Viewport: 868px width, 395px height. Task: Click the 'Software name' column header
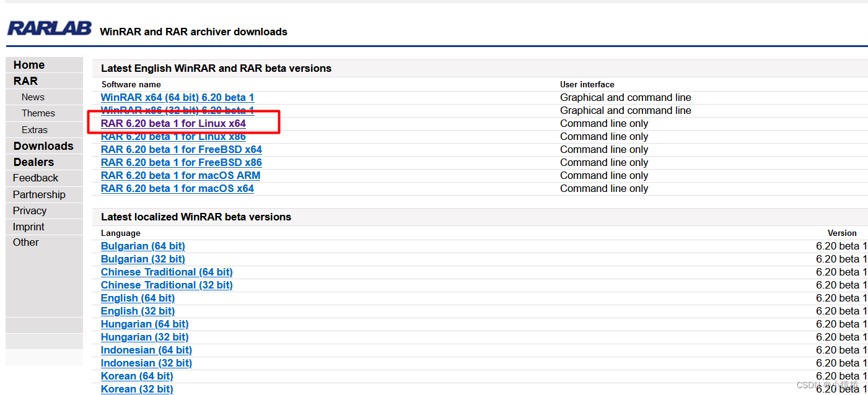pos(131,85)
